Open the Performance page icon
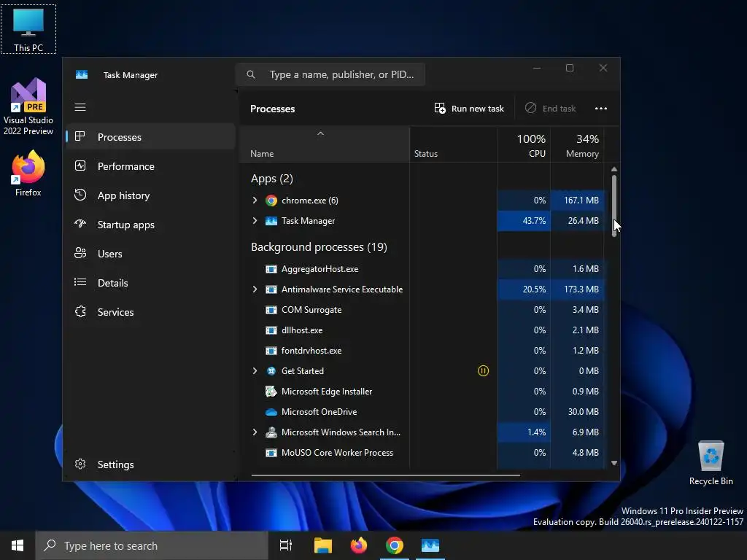This screenshot has width=747, height=560. point(80,166)
